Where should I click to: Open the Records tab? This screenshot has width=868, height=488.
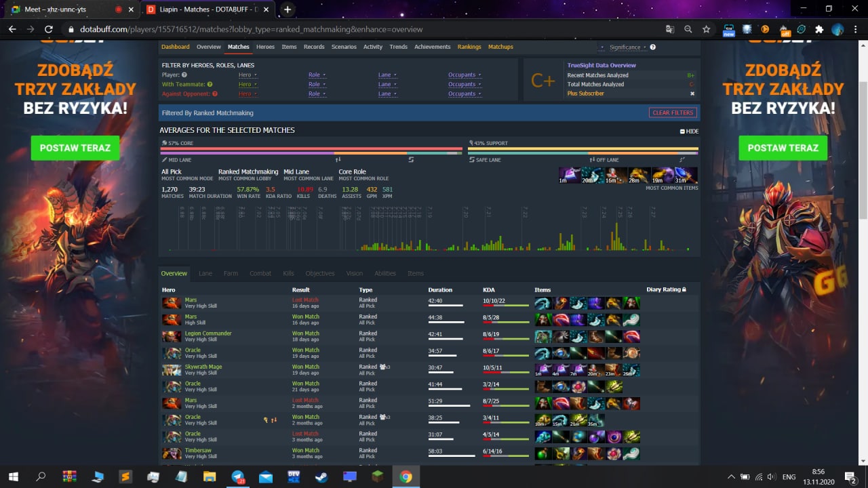tap(314, 47)
